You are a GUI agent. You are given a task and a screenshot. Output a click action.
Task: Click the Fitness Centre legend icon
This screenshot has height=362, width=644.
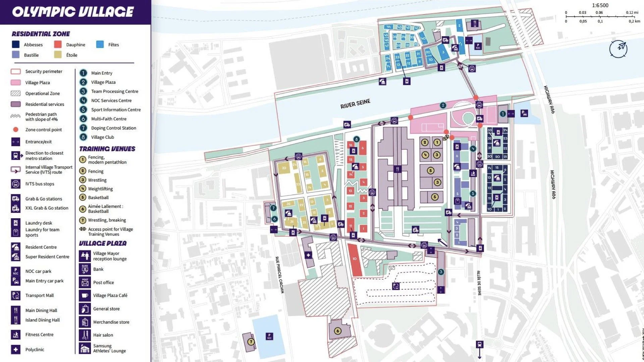tap(15, 335)
